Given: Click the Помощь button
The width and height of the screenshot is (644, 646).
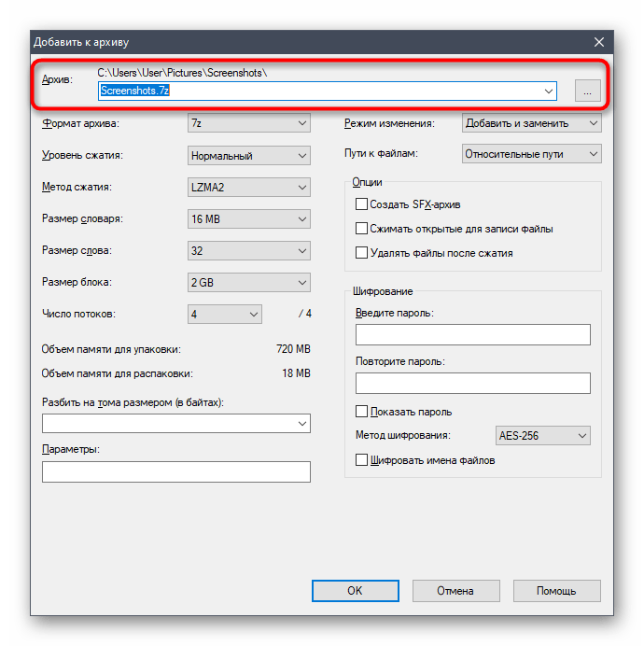Looking at the screenshot, I should point(556,591).
